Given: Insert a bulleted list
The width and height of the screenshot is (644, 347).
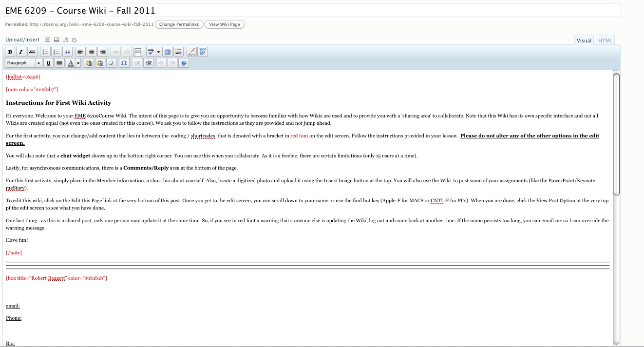Looking at the screenshot, I should 45,52.
